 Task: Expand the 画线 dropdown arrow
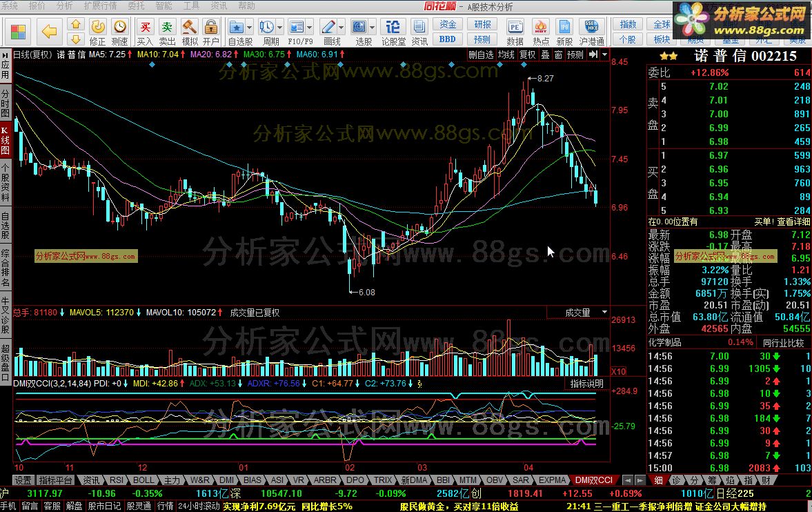point(341,27)
